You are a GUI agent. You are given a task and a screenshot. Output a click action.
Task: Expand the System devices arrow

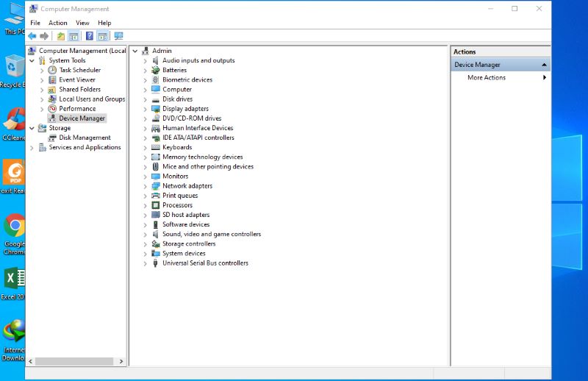click(145, 254)
